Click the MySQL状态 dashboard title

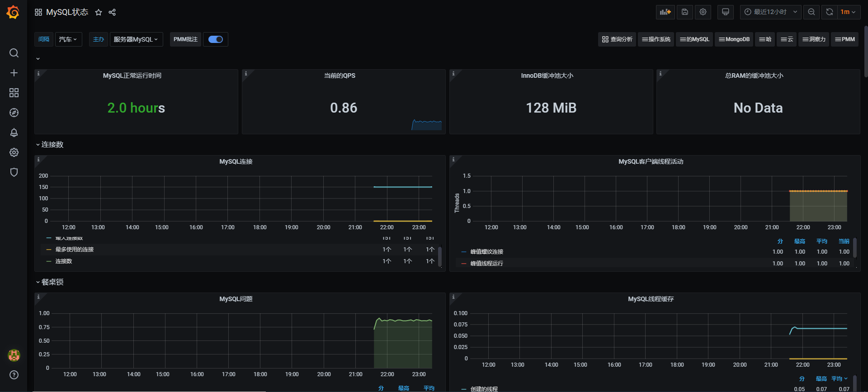(x=67, y=12)
